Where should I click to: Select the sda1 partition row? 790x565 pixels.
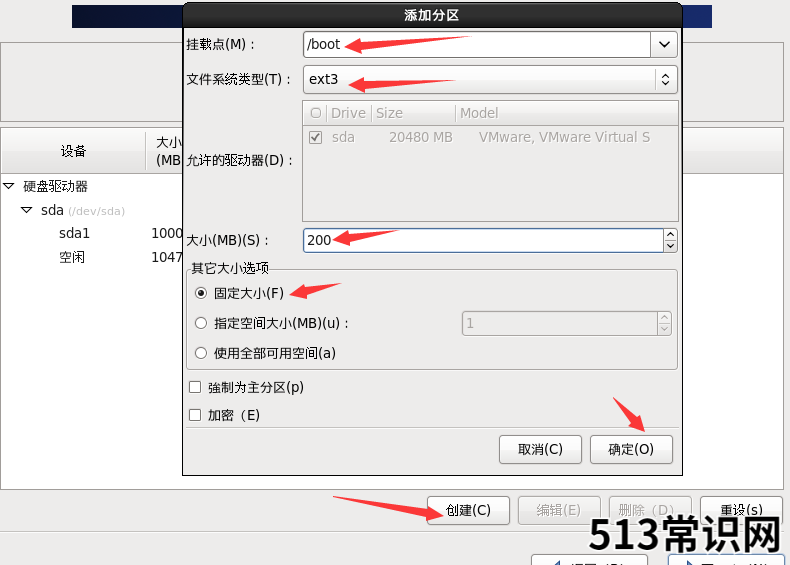pos(91,233)
